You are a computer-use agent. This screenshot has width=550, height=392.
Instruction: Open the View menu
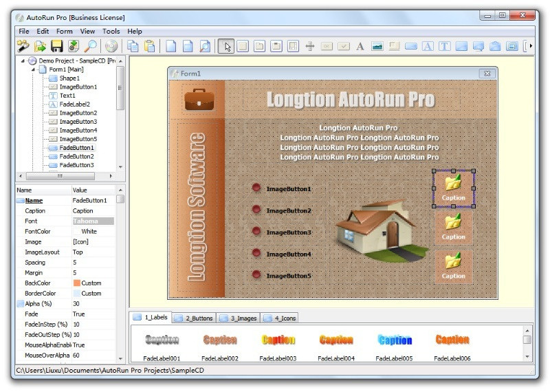pyautogui.click(x=87, y=31)
